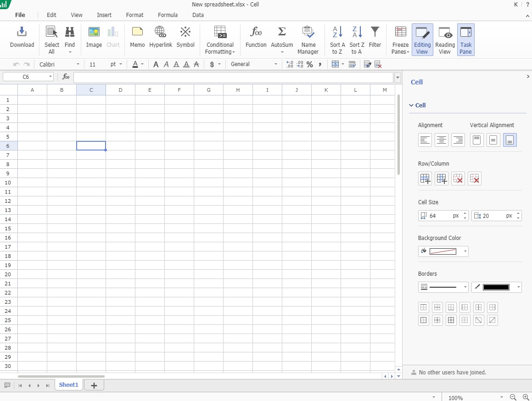Increase decimal places icon
Viewport: 532px width, 401px height.
coord(290,64)
